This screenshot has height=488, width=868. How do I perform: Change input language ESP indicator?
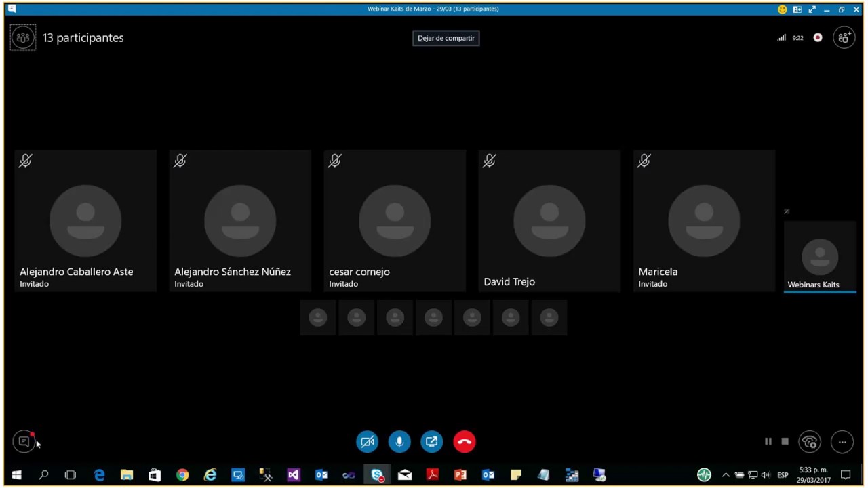point(783,475)
